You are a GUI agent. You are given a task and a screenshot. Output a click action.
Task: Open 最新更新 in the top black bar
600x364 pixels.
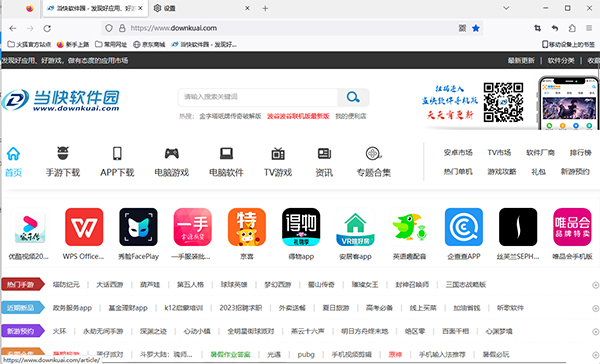pos(521,60)
